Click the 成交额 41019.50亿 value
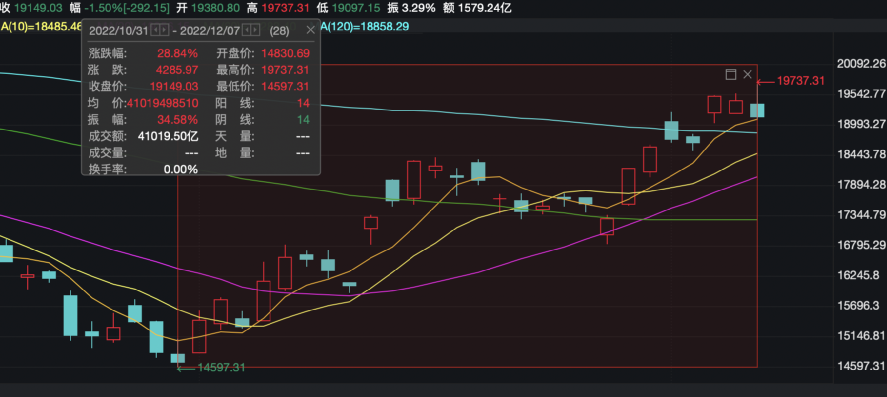This screenshot has height=397, width=887. point(168,136)
